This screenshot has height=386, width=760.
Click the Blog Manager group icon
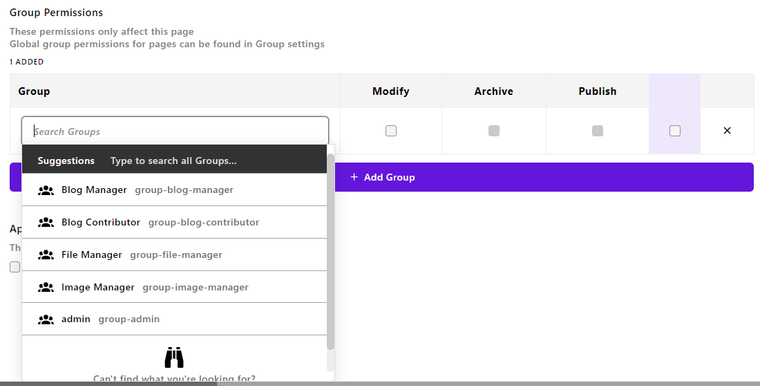pos(46,190)
